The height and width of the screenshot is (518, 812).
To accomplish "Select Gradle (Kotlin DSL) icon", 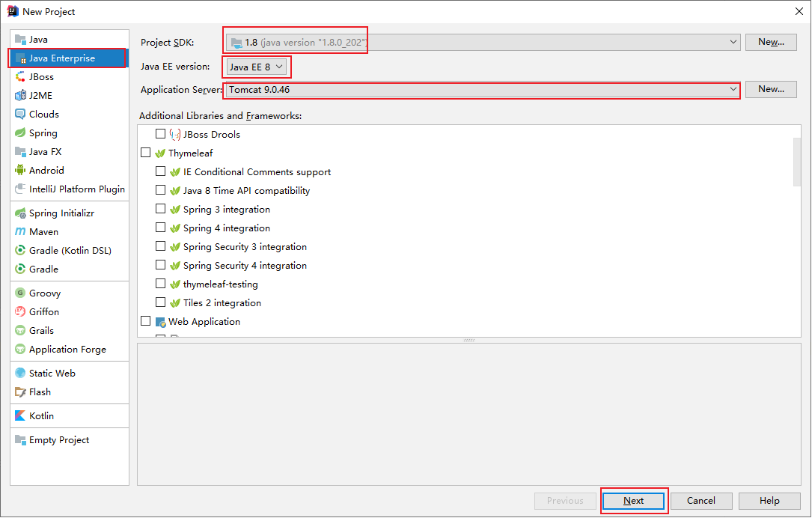I will pyautogui.click(x=20, y=250).
